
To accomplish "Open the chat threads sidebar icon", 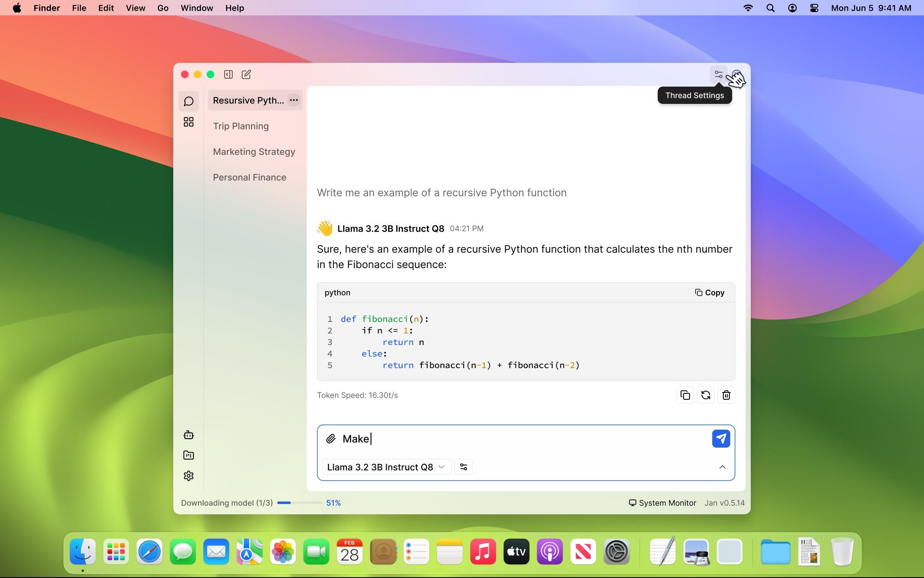I will [x=189, y=101].
